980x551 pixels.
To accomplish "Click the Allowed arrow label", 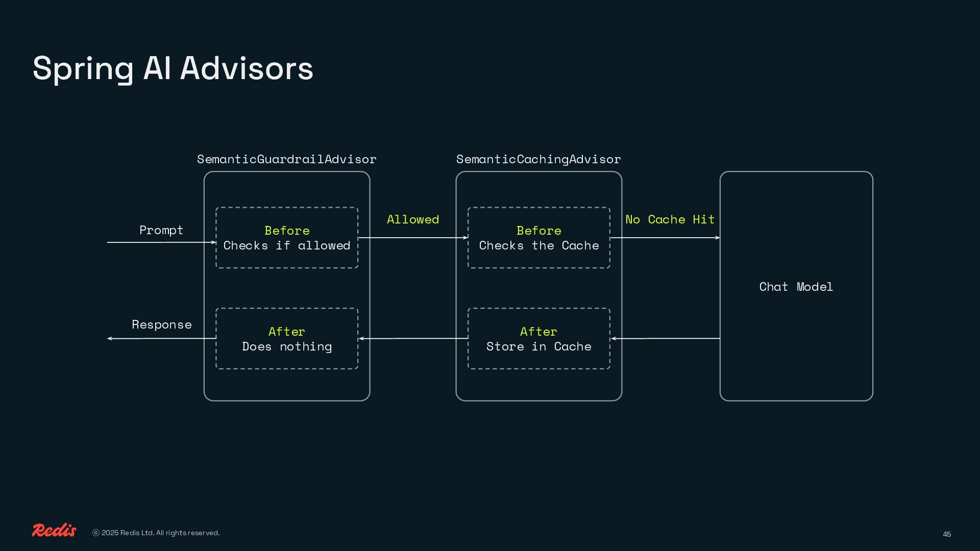I will point(412,219).
